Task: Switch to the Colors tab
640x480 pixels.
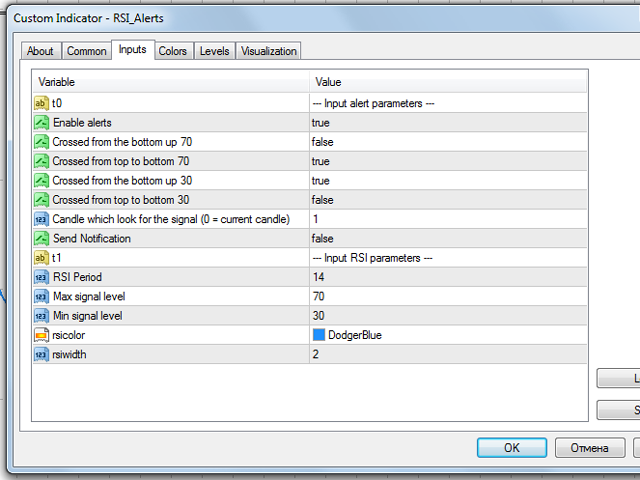Action: 173,51
